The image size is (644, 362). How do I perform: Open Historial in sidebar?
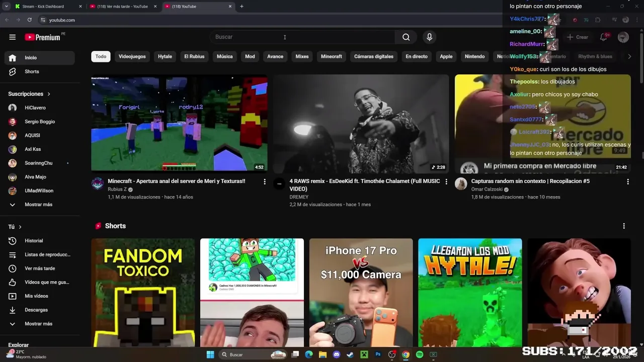point(40,241)
